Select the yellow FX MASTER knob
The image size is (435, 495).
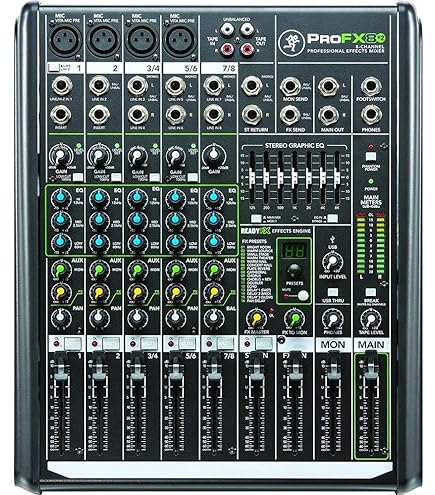(256, 319)
